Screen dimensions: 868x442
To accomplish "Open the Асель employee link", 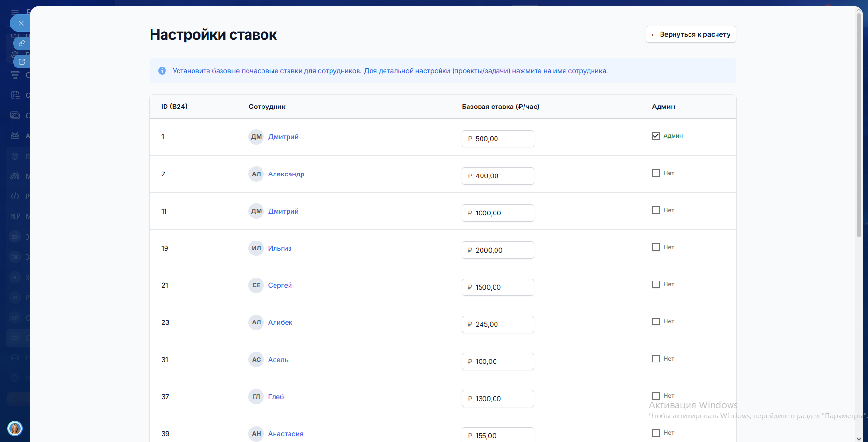I will (278, 360).
